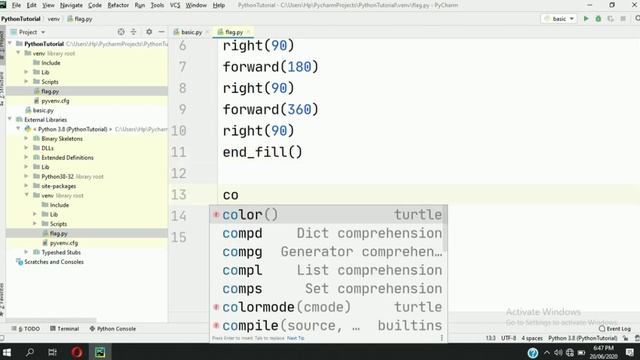640x360 pixels.
Task: Open Windows taskbar search
Action: pyautogui.click(x=30, y=352)
